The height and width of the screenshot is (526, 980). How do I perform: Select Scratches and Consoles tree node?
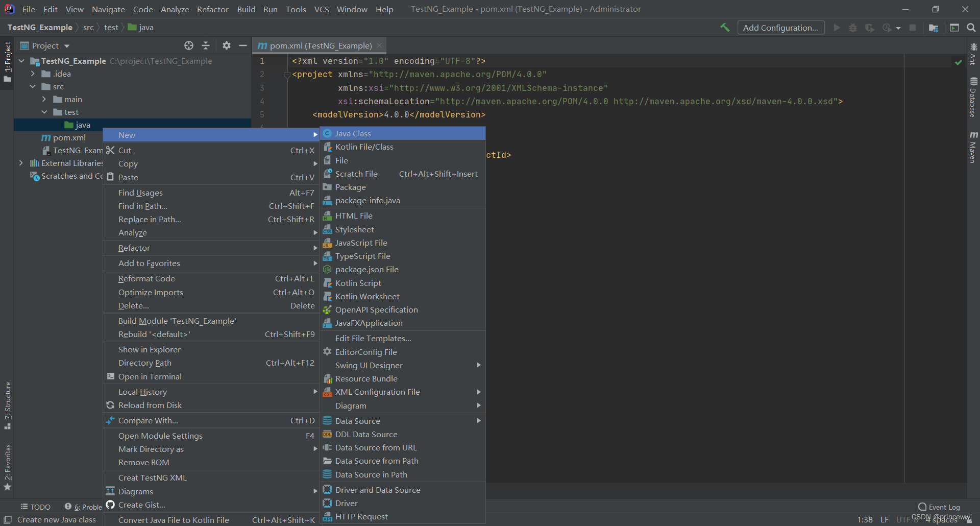pyautogui.click(x=66, y=176)
